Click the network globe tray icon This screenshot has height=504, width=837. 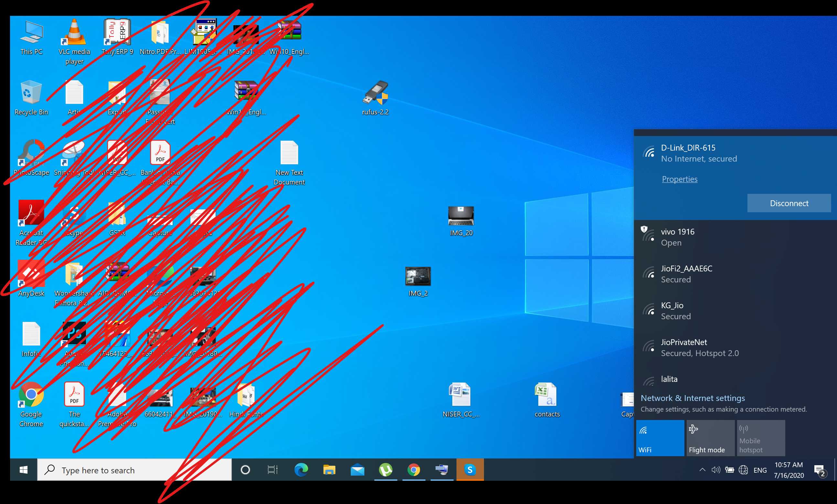(743, 470)
